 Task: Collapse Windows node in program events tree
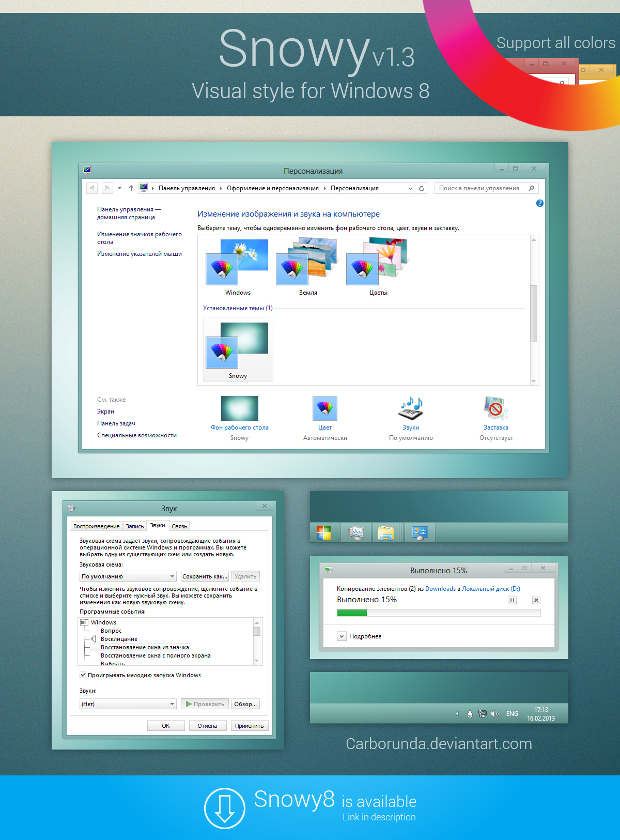click(84, 622)
